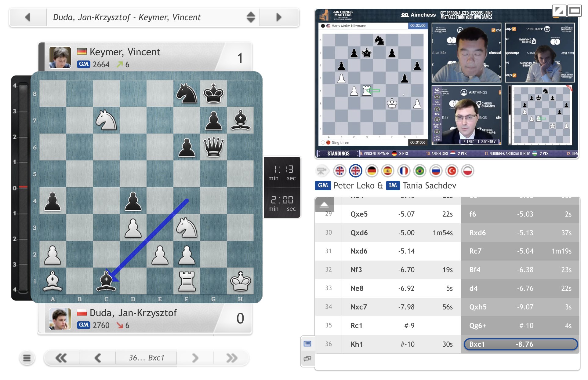Viewport: 588px width, 380px height.
Task: Choose the Russian flag broadcast
Action: click(436, 171)
